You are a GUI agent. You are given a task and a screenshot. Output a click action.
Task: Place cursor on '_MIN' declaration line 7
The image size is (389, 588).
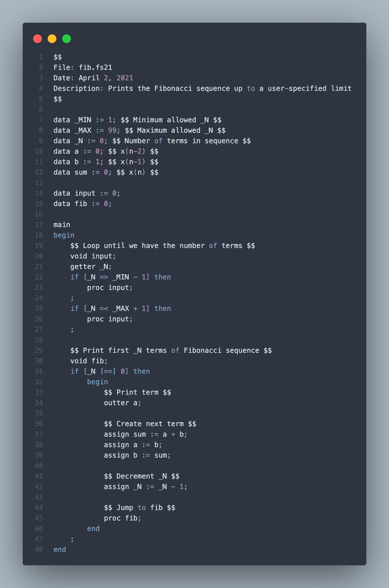click(x=83, y=120)
